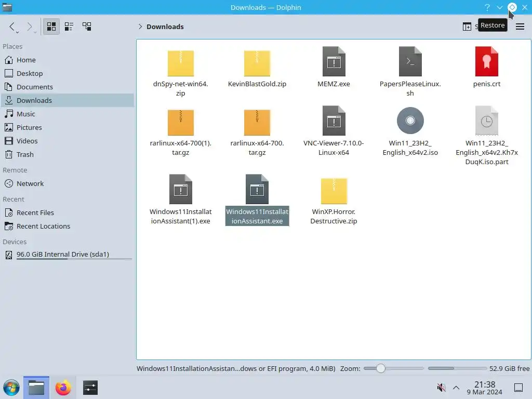The height and width of the screenshot is (399, 532).
Task: Select rarlinux-x64-700.tar.gz archive icon
Action: point(257,122)
